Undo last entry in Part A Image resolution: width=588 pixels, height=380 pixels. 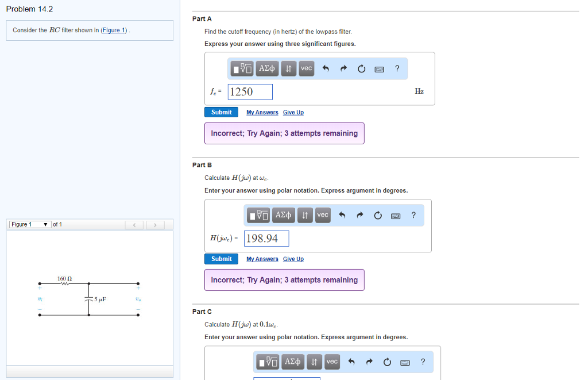tap(326, 68)
